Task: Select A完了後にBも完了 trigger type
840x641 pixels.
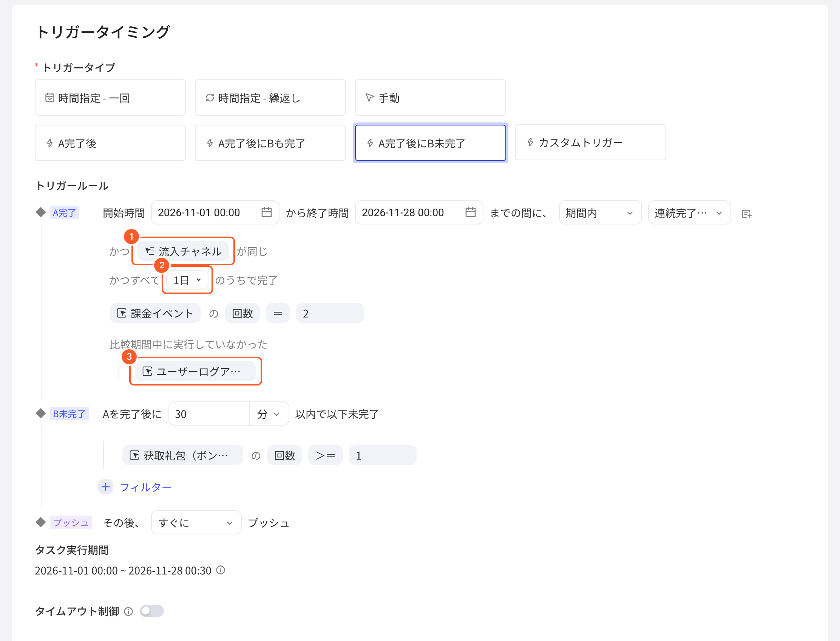Action: [x=270, y=143]
